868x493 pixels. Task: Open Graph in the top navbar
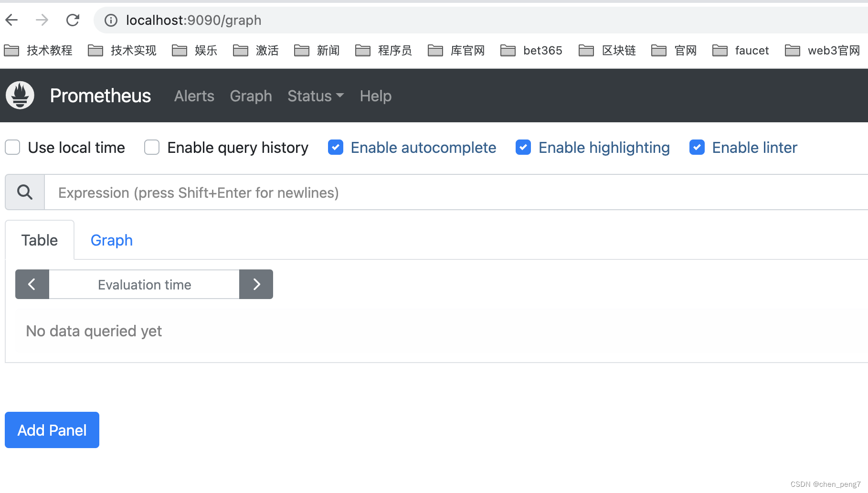[251, 96]
